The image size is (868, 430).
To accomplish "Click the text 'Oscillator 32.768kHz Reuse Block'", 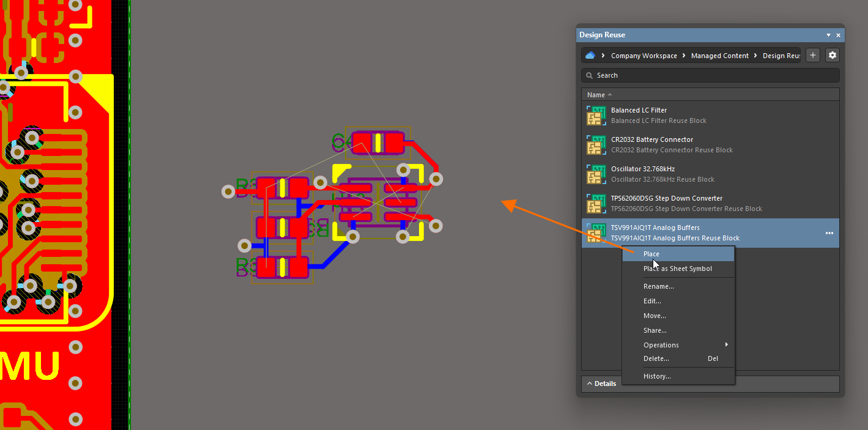I will (662, 179).
